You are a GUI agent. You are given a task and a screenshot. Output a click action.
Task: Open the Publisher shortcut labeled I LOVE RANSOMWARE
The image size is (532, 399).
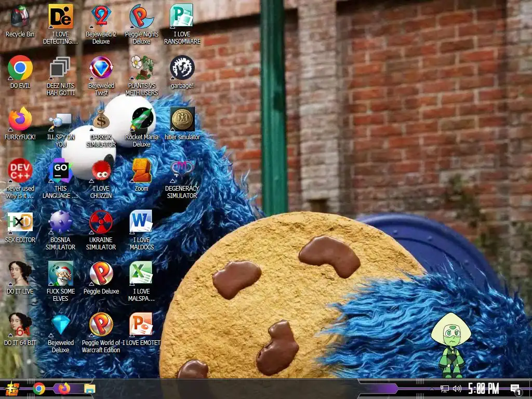(182, 25)
